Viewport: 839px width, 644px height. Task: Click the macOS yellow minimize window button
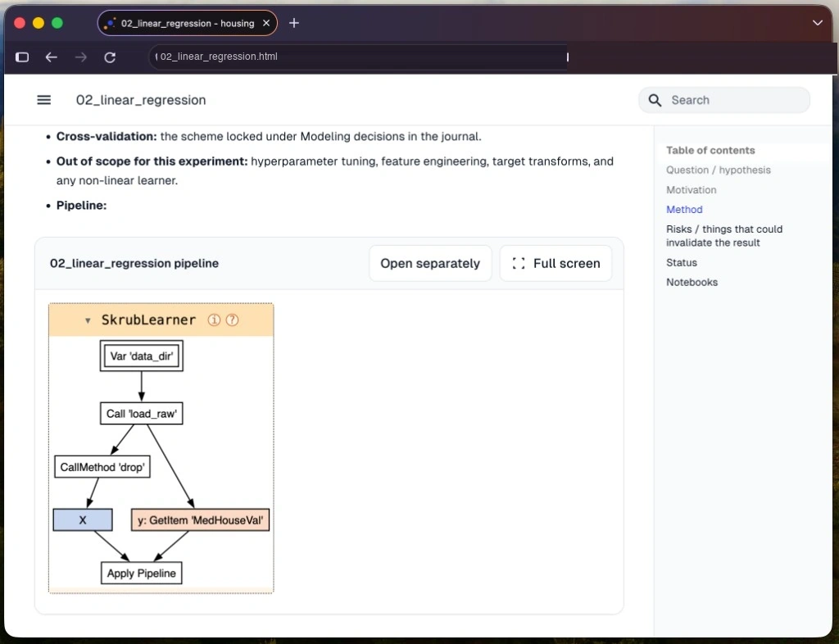click(x=39, y=23)
